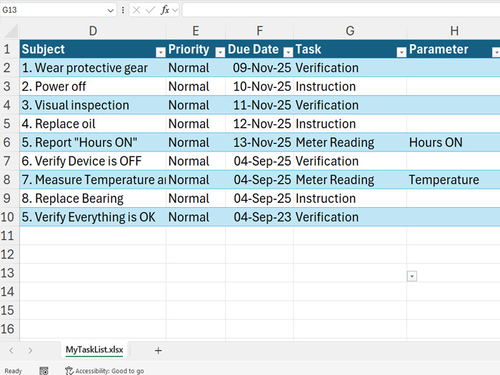Click Verification in row 2
The height and width of the screenshot is (375, 500).
pos(350,68)
